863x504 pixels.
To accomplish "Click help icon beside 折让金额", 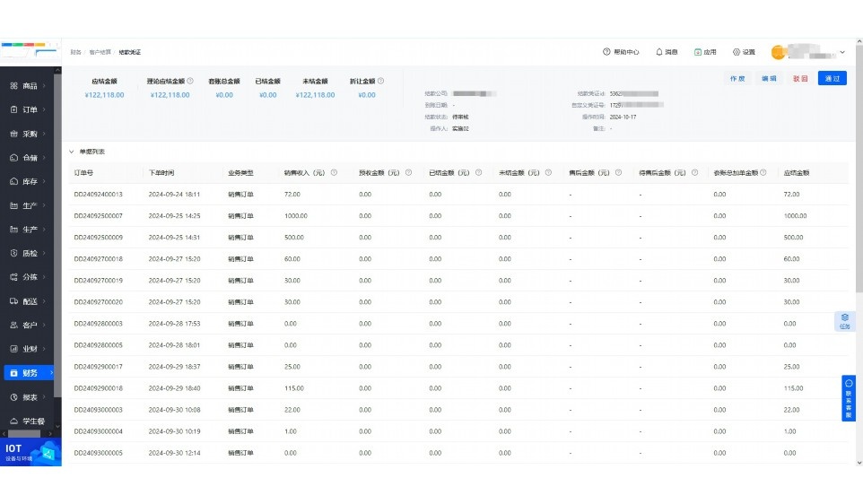I will click(x=381, y=81).
